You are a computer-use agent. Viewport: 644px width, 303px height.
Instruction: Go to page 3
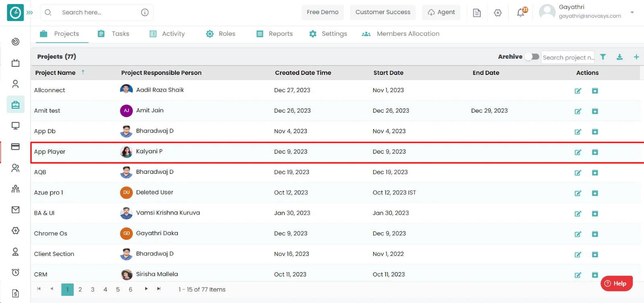tap(93, 290)
